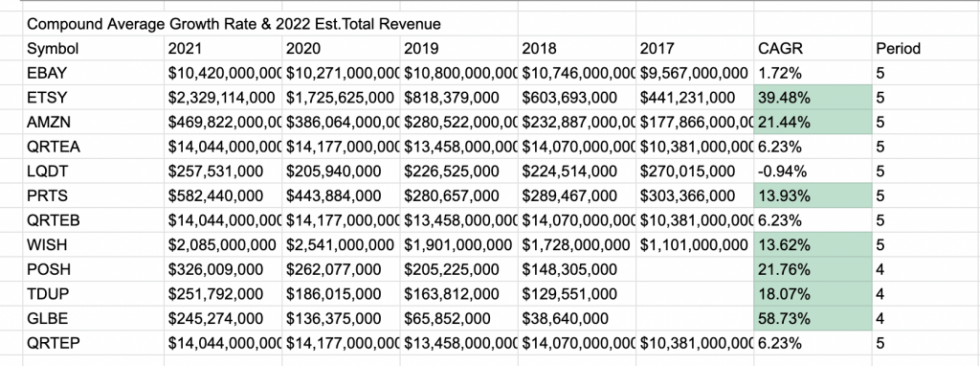Click PRTS 2019 revenue $280,657,000
Viewport: 980px width, 366px height.
click(459, 195)
